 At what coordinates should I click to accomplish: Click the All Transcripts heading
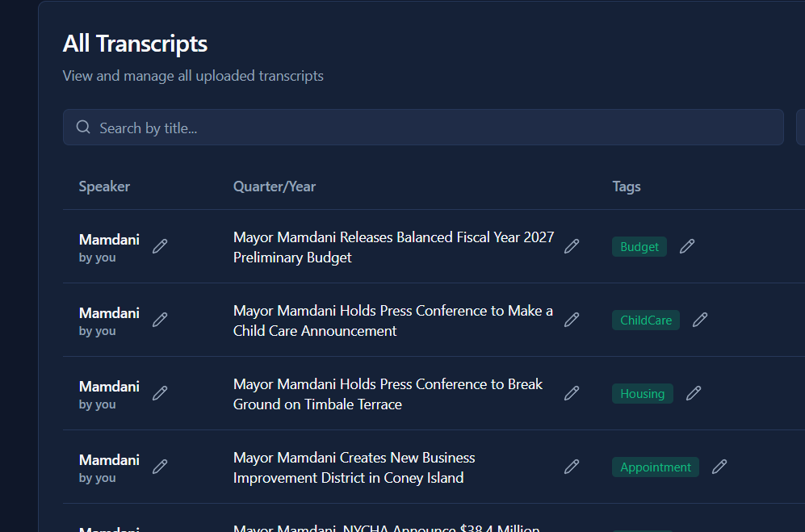[x=135, y=44]
